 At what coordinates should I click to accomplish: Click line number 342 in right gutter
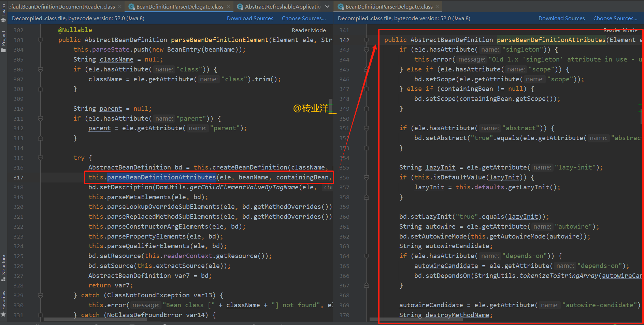point(344,40)
